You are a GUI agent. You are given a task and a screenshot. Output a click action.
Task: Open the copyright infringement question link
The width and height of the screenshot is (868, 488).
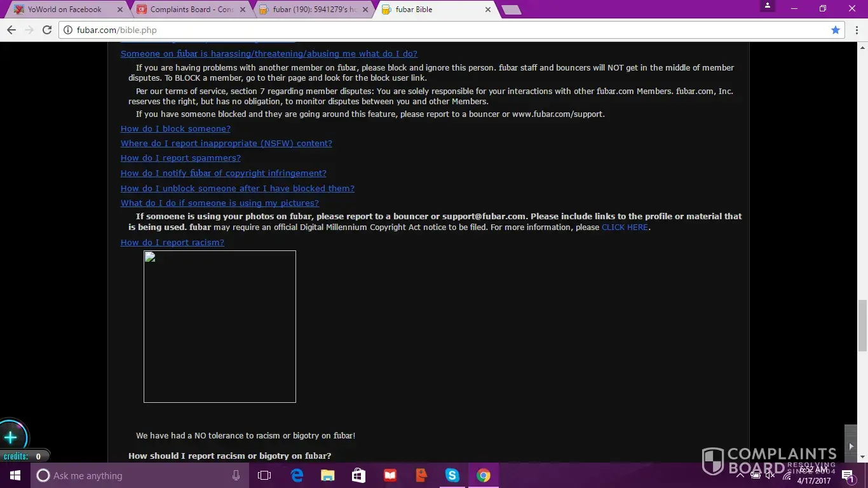click(x=224, y=173)
